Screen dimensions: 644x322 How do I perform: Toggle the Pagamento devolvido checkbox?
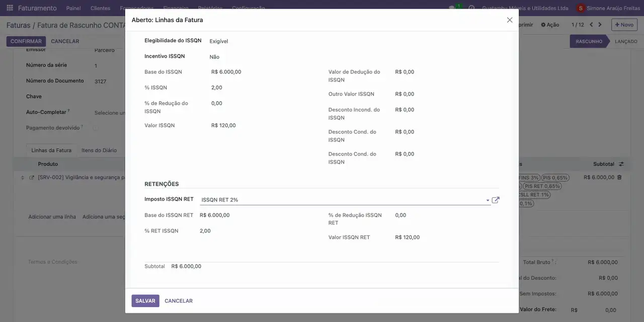coord(96,128)
